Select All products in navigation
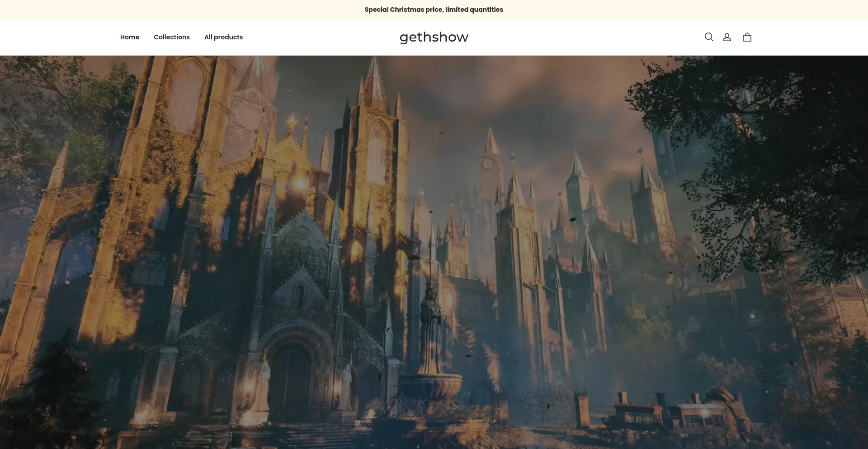Viewport: 868px width, 449px height. 223,37
